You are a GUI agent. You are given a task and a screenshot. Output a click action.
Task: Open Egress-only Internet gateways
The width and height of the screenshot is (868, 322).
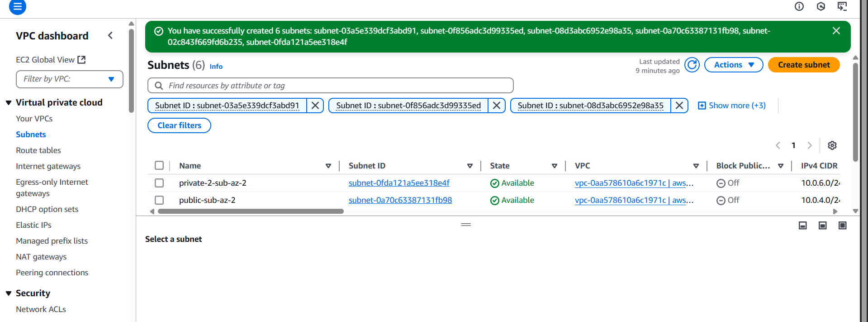tap(52, 187)
